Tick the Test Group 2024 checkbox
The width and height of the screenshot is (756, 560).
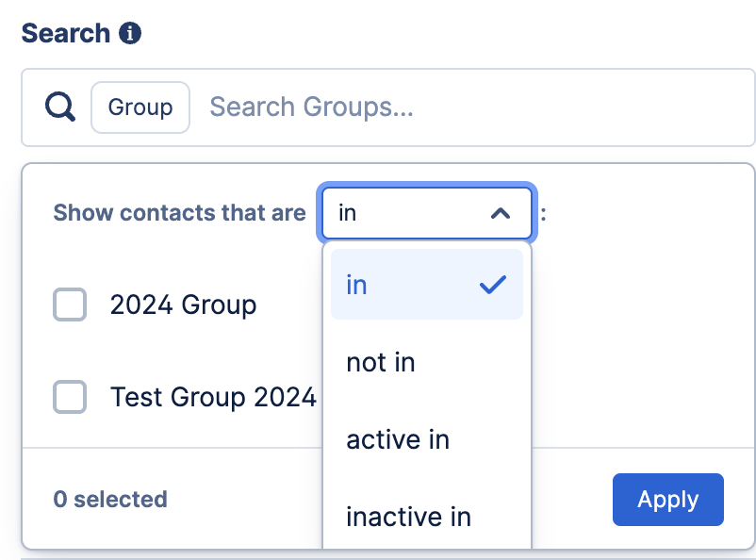click(x=70, y=397)
